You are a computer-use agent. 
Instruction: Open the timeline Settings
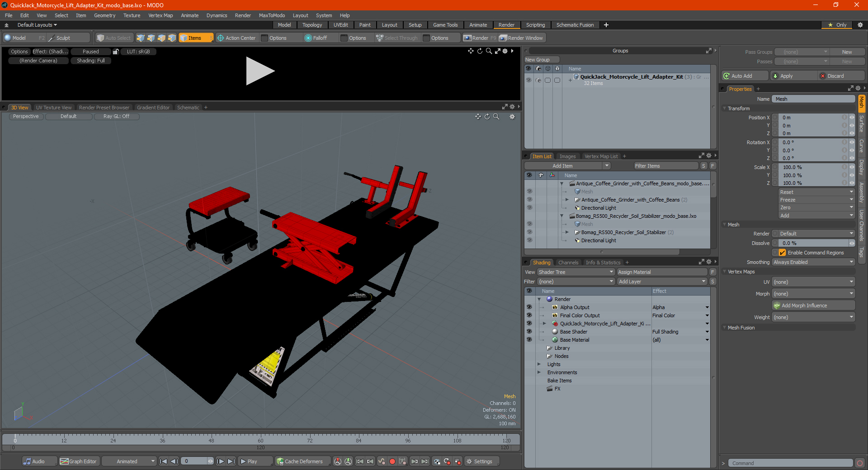(482, 461)
